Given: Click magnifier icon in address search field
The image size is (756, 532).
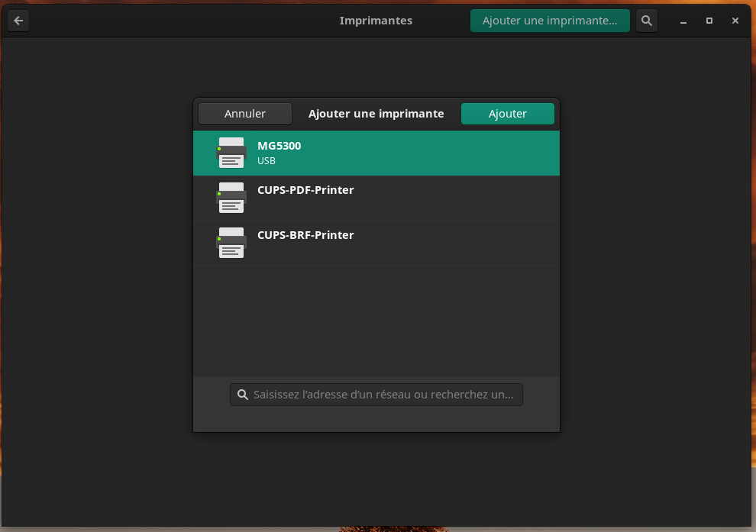Looking at the screenshot, I should 243,395.
